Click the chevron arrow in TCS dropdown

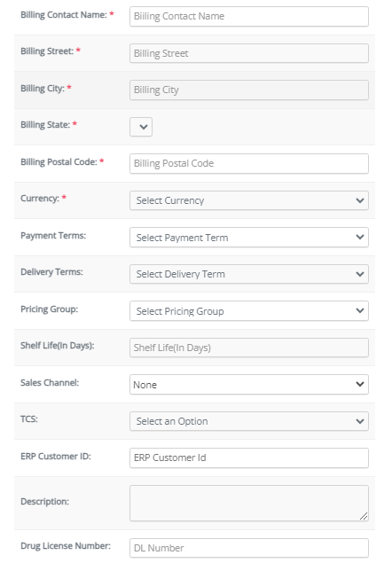point(360,421)
